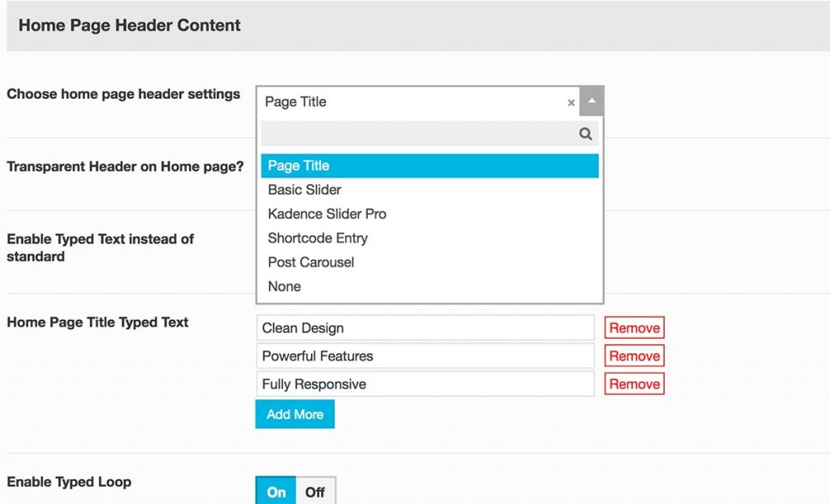The width and height of the screenshot is (830, 504).
Task: Remove the Powerful Features text entry
Action: point(635,356)
